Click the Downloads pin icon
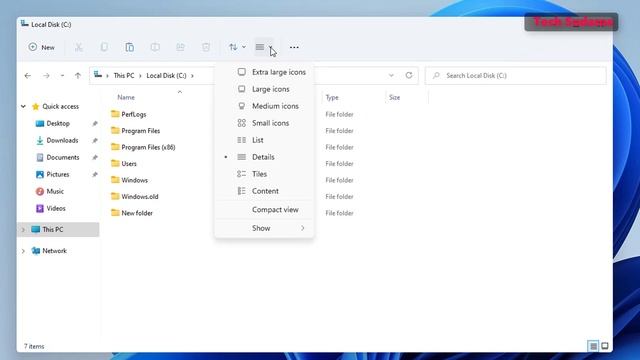Screen dimensions: 640x360 tap(95, 140)
